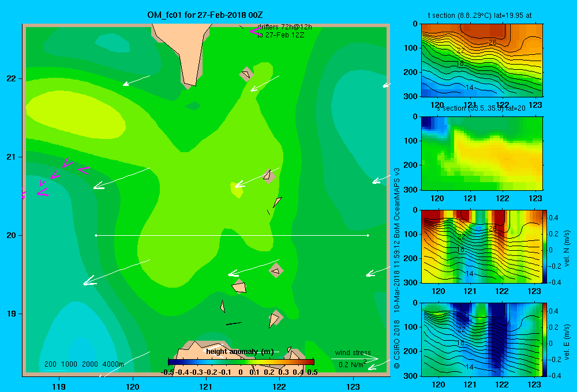The width and height of the screenshot is (577, 392).
Task: Click the 's section' lat=20 title
Action: [481, 108]
